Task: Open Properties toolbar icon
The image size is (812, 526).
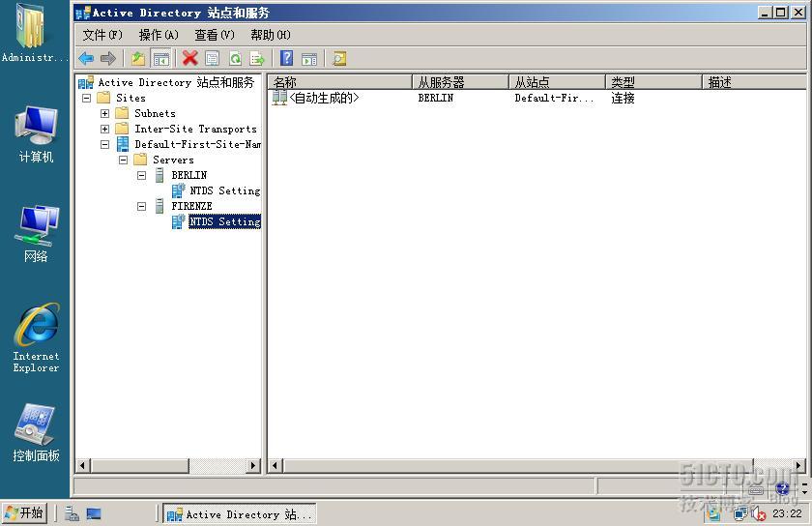Action: [213, 59]
